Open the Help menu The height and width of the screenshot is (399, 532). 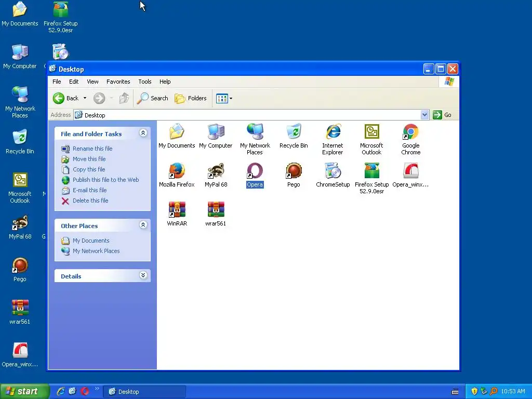pyautogui.click(x=165, y=82)
